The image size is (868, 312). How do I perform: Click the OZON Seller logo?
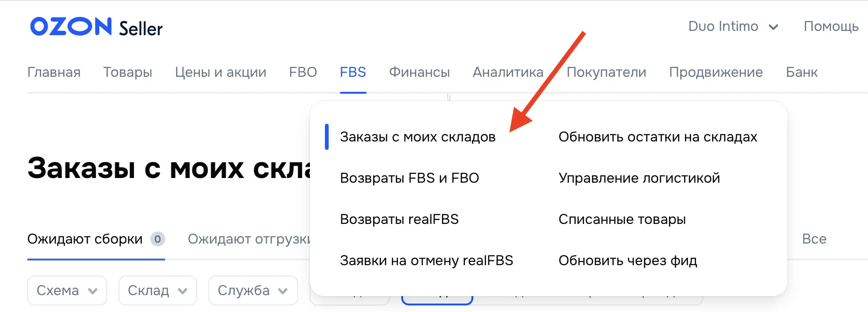click(x=96, y=27)
